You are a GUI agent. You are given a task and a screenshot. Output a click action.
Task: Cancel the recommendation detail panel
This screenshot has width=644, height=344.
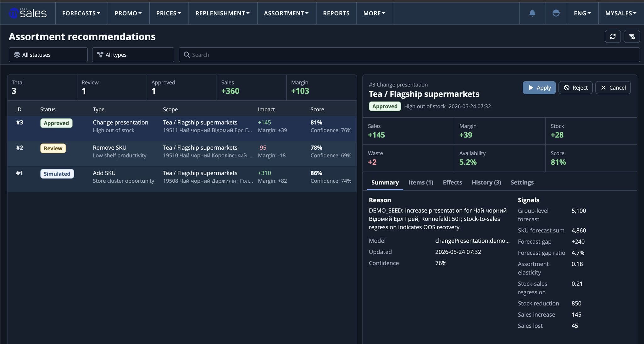(x=613, y=88)
